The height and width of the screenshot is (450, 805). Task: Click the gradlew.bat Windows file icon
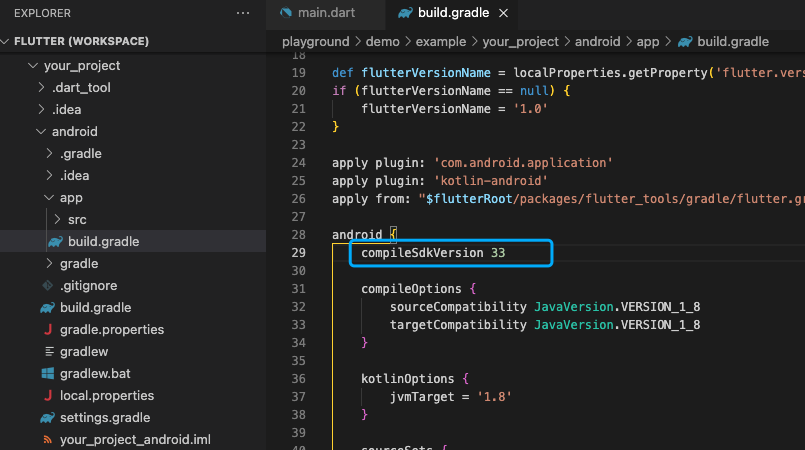(x=47, y=374)
